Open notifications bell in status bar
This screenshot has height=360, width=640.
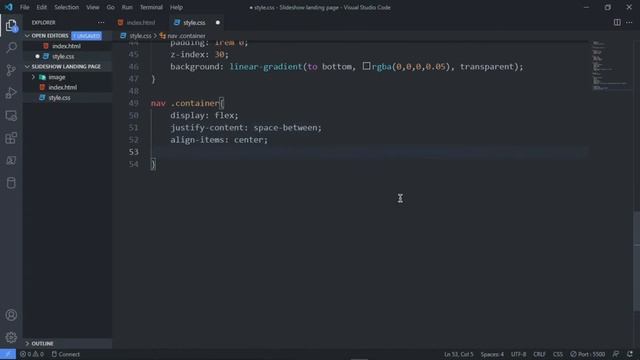pyautogui.click(x=630, y=354)
